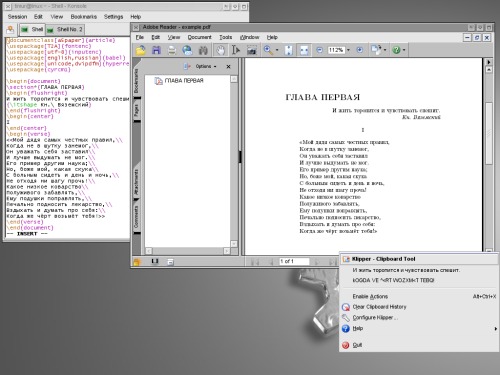Open Adobe Reader Edit menu
The image size is (500, 375).
[156, 37]
